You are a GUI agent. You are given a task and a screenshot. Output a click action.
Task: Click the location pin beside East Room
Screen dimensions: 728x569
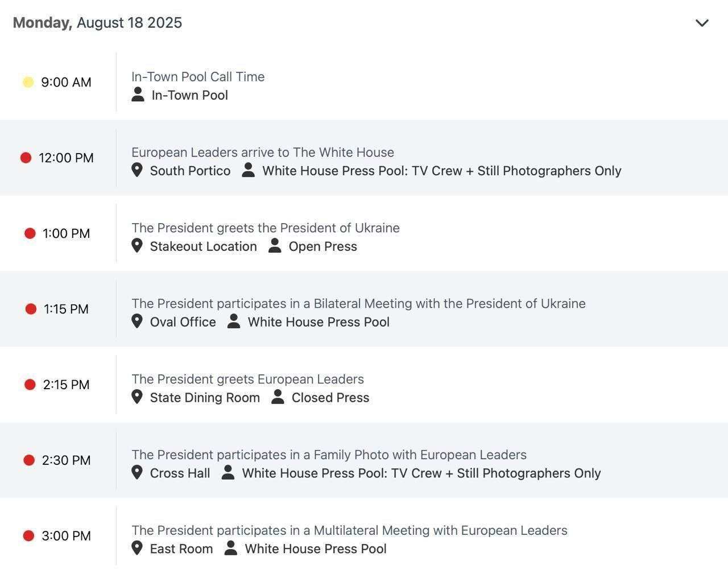point(137,549)
